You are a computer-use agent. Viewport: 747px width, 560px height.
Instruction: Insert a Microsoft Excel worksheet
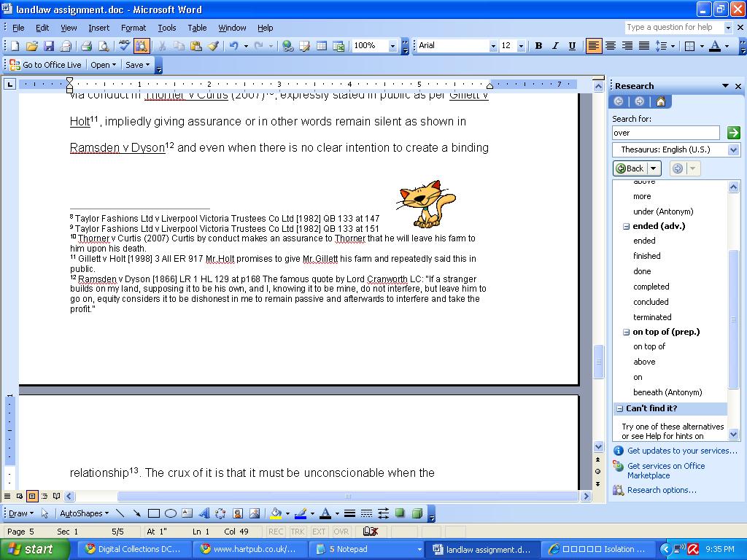click(x=338, y=46)
